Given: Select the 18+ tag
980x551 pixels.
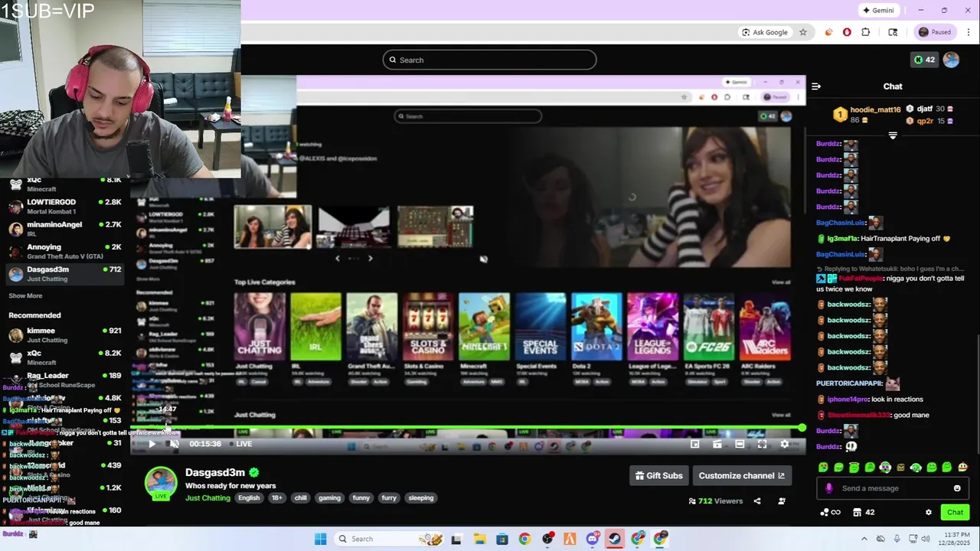Looking at the screenshot, I should 276,497.
